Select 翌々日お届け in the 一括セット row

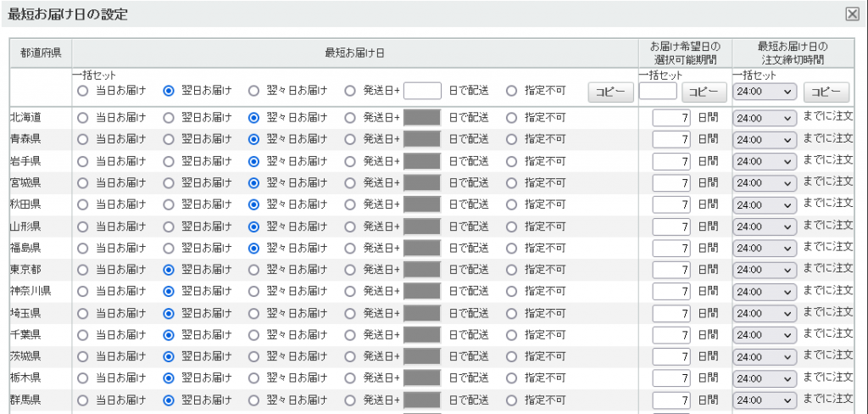(x=253, y=91)
